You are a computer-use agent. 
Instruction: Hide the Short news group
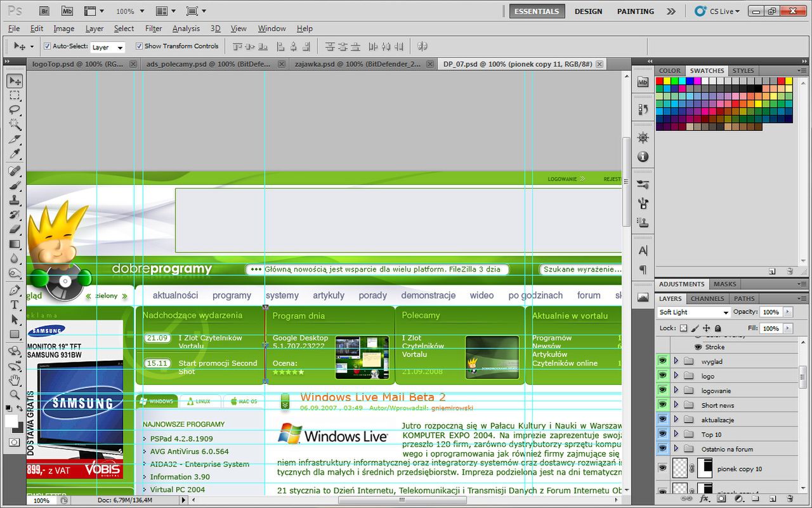coord(663,405)
